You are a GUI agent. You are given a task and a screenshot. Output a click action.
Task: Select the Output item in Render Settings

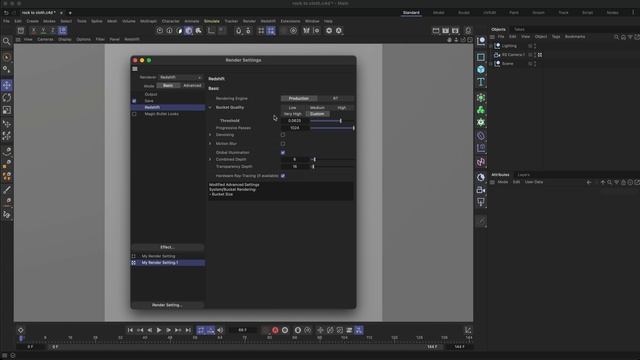click(151, 94)
